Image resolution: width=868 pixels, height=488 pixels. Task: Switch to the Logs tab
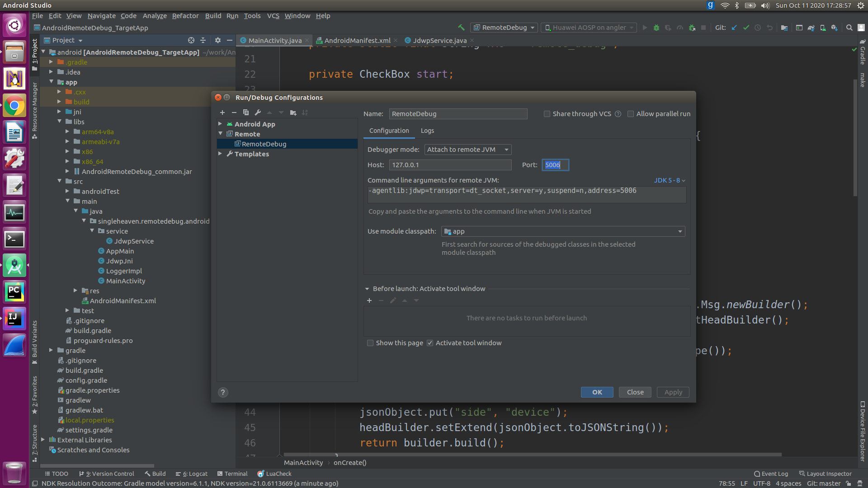427,131
